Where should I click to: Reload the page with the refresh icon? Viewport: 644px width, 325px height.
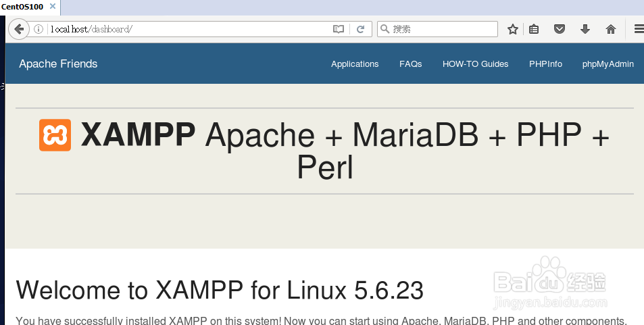tap(361, 29)
